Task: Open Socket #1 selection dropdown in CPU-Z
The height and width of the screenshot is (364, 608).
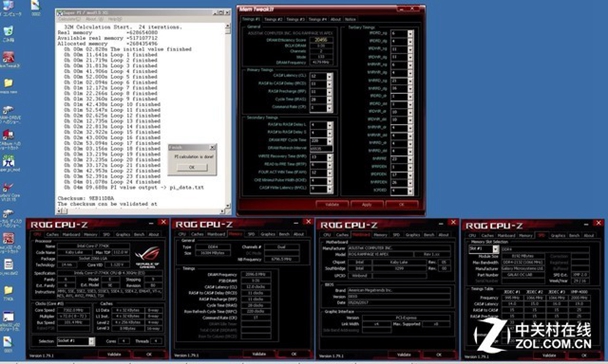Action: 91,341
